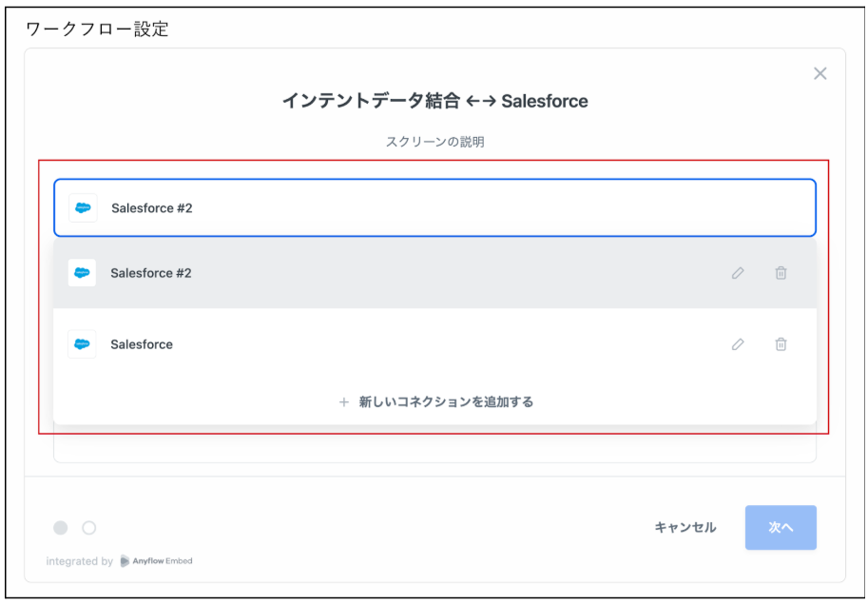Click the Salesforce logo on the bottom connection row
Screen dimensions: 868x605
coord(82,344)
